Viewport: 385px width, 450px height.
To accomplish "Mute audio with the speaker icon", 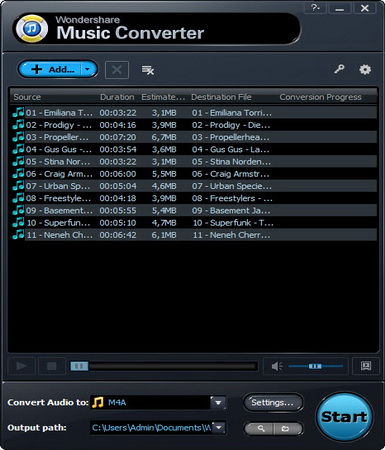I will point(277,366).
